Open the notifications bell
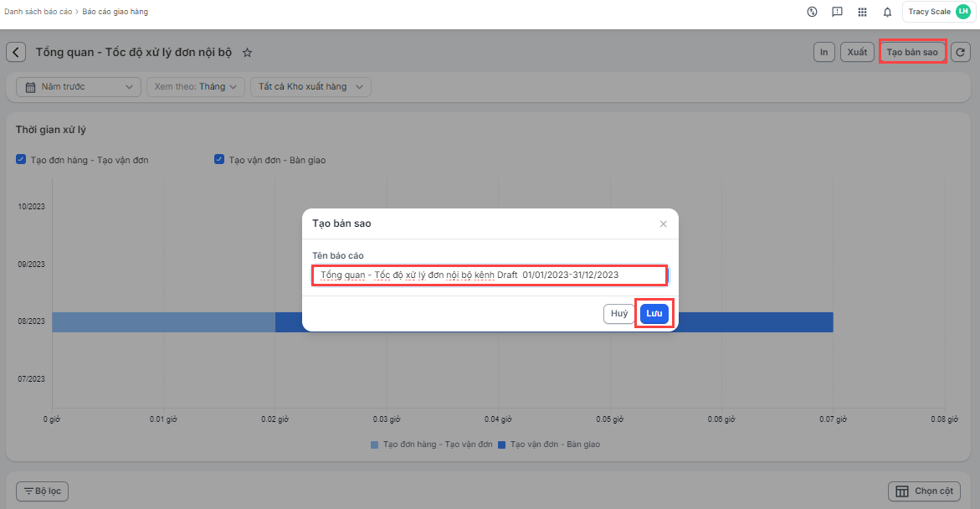This screenshot has height=509, width=980. pos(887,12)
